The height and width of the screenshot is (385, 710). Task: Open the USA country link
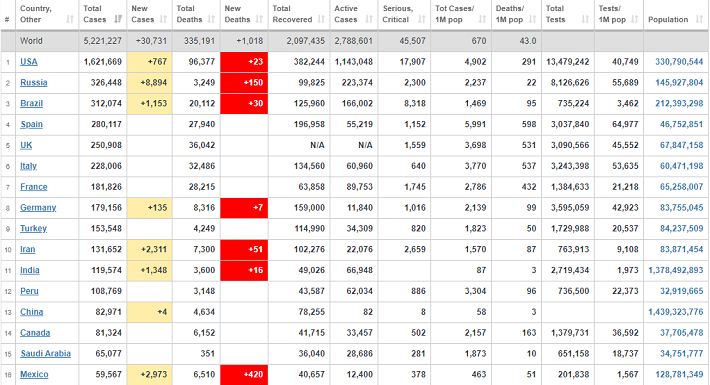pos(29,62)
